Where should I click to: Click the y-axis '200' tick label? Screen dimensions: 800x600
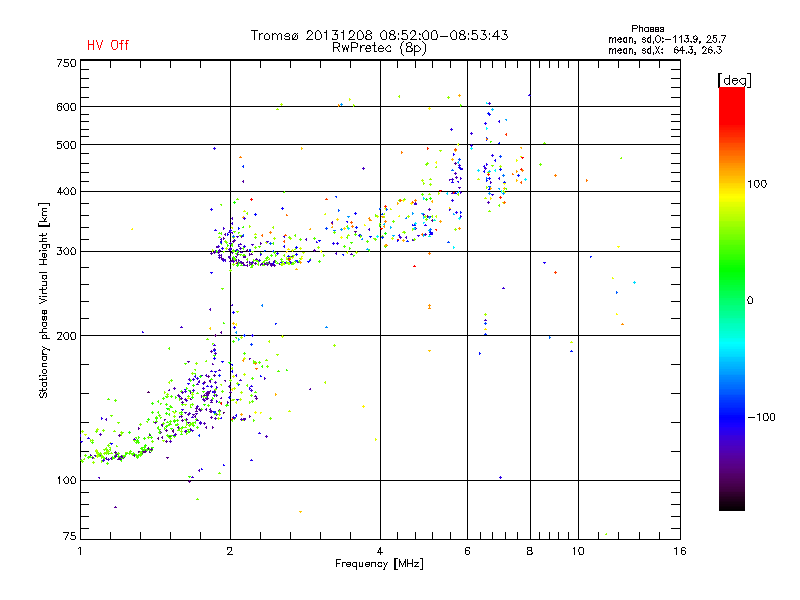coord(66,336)
